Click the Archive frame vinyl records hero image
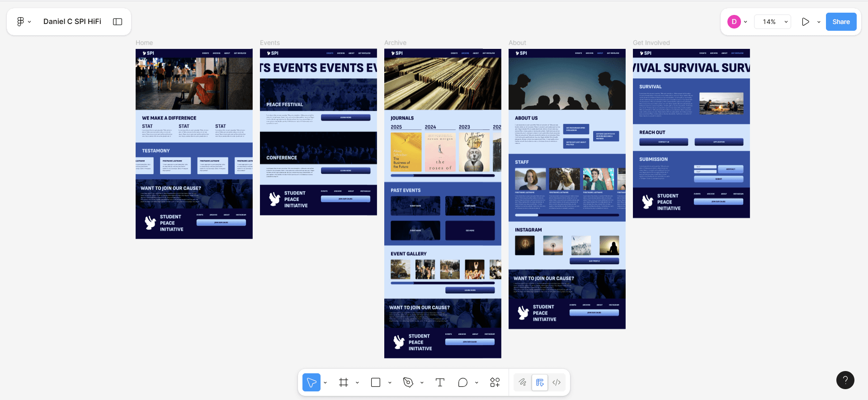This screenshot has width=868, height=400. point(443,84)
